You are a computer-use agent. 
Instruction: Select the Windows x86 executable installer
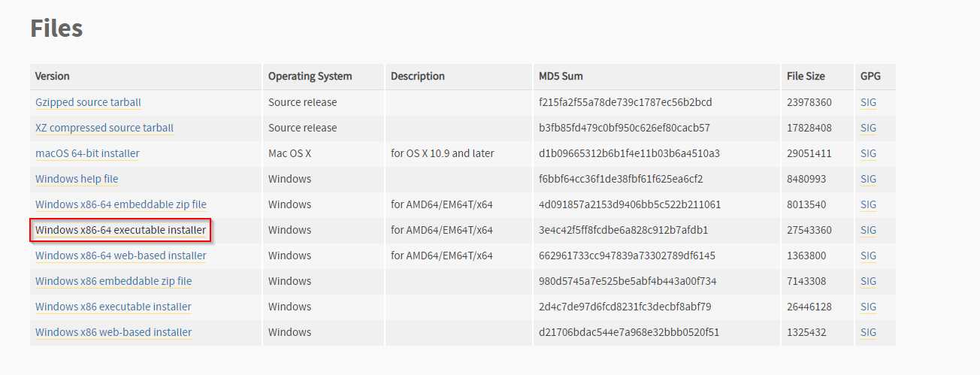(113, 307)
